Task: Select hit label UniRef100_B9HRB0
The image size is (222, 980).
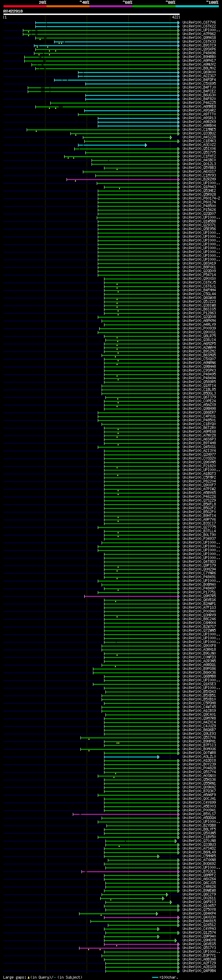Action: [x=199, y=57]
